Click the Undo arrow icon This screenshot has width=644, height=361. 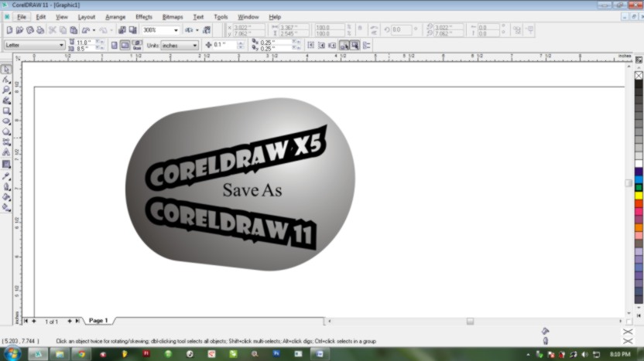(86, 30)
